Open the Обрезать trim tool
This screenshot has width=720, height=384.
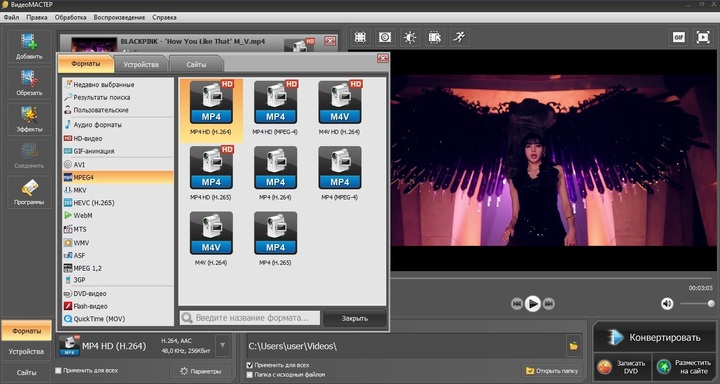(29, 83)
